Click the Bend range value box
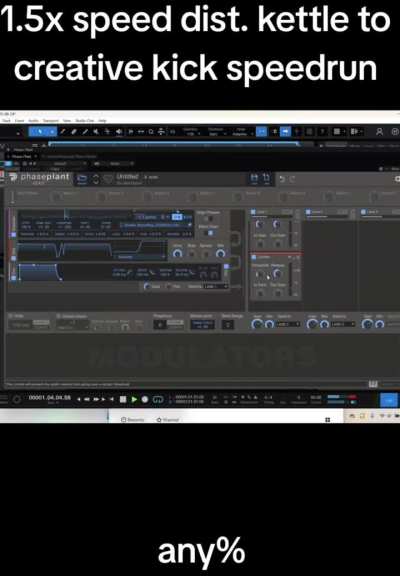Screen dimensions: 400x576 tap(227, 325)
